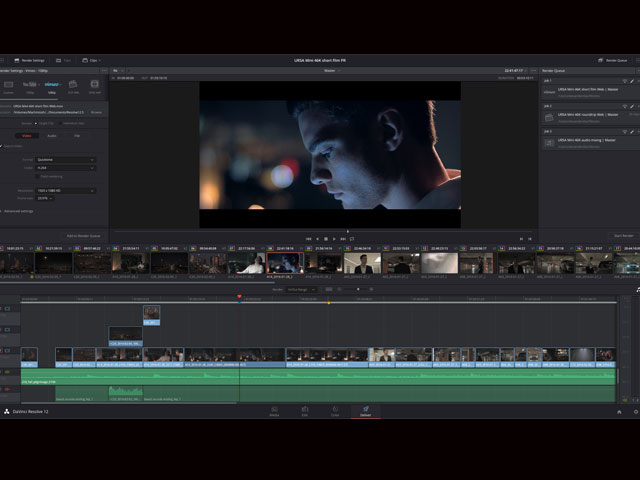Open the Edit page
The width and height of the screenshot is (640, 480).
pyautogui.click(x=304, y=411)
